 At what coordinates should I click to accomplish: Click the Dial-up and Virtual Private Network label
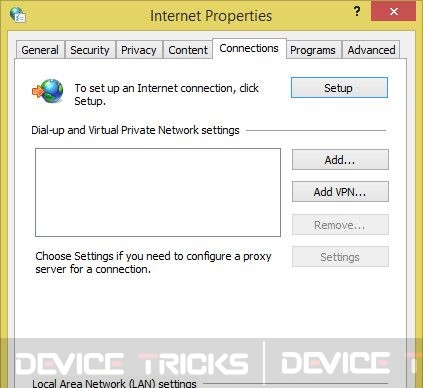point(135,130)
